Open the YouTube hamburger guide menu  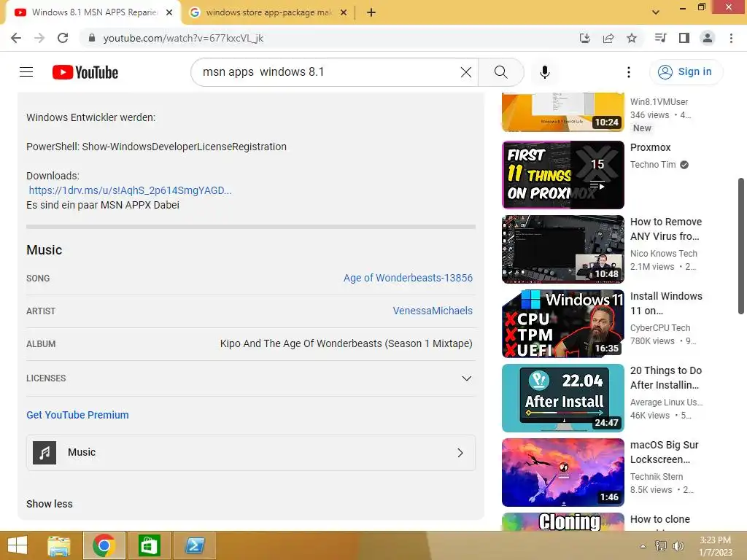coord(26,72)
